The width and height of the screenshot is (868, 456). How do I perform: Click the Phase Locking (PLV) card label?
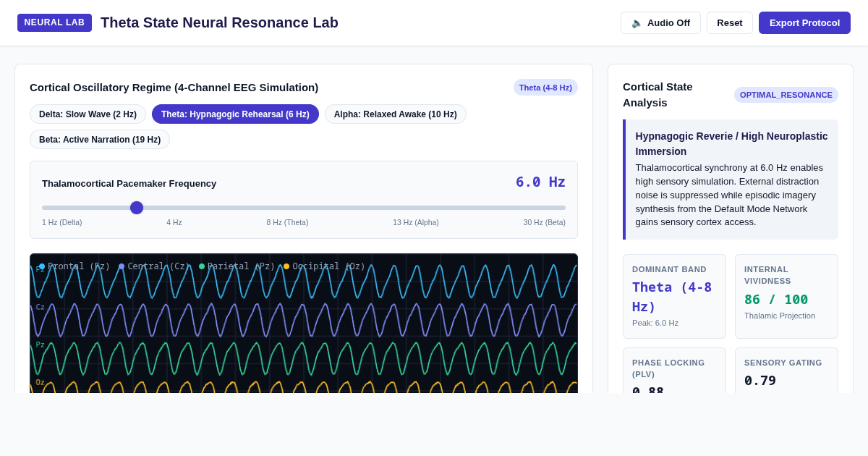668,368
